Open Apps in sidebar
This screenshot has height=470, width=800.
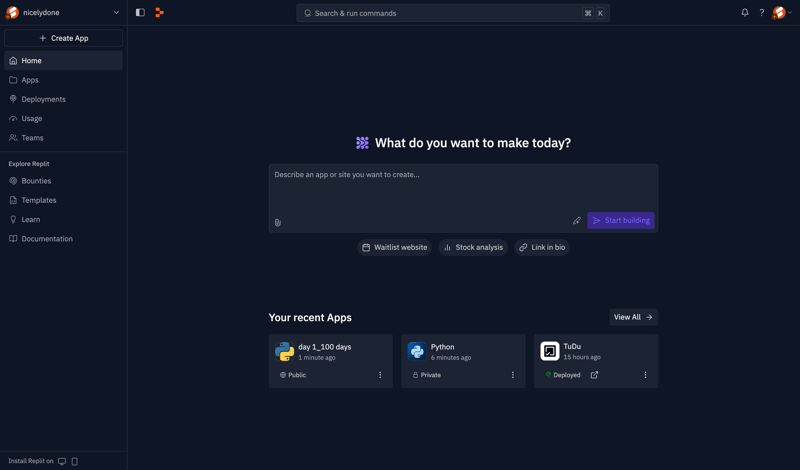click(x=63, y=80)
